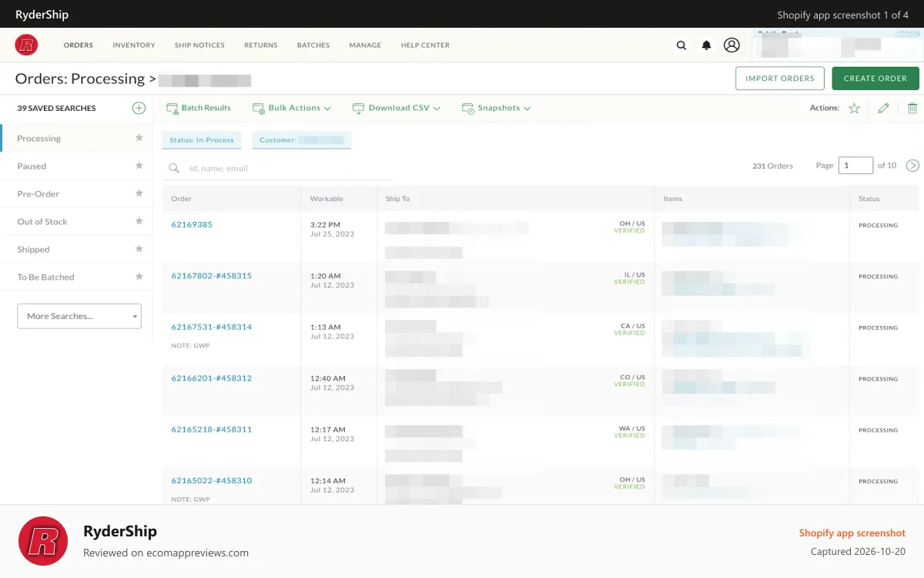Viewport: 924px width, 578px height.
Task: Open the Help Center menu
Action: click(x=425, y=45)
